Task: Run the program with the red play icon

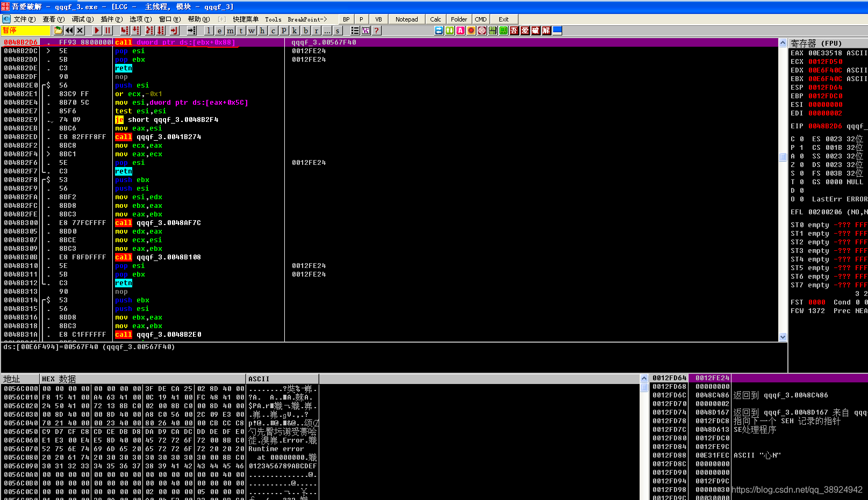Action: (x=97, y=31)
